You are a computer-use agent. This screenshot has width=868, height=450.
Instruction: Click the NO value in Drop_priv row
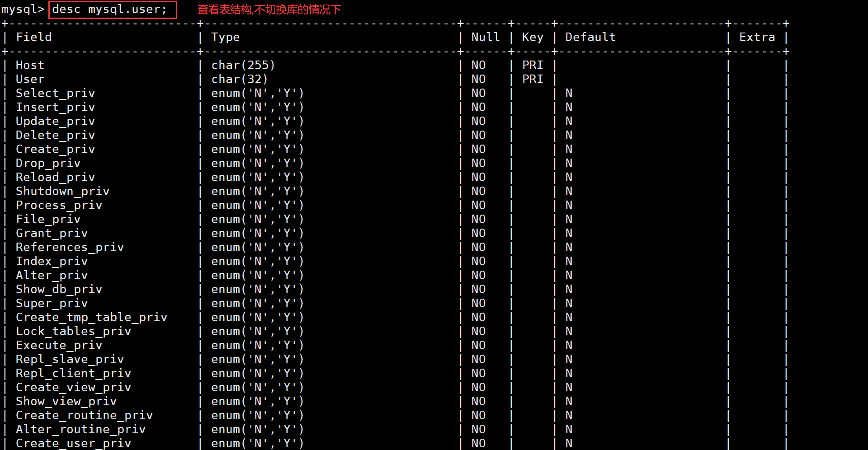pos(478,163)
